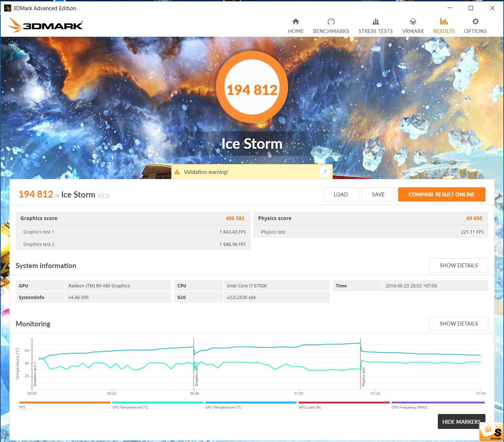Open the OPTIONS tab
This screenshot has width=504, height=442.
(475, 26)
